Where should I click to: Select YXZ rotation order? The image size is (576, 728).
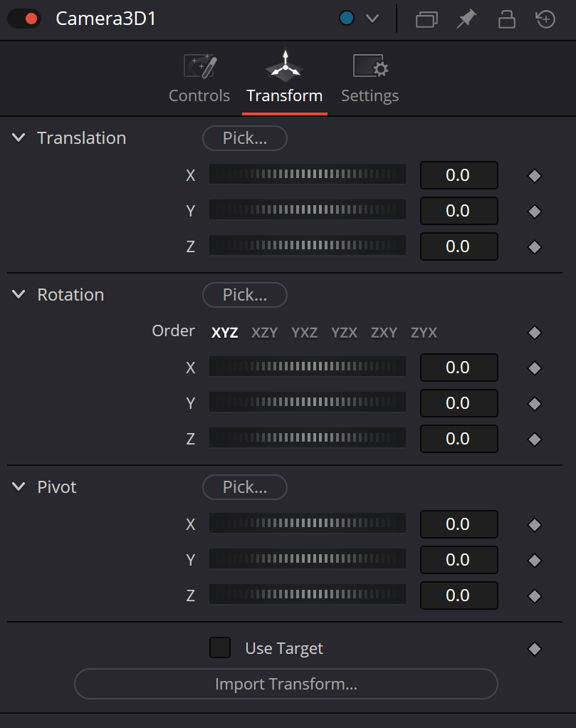pos(305,333)
